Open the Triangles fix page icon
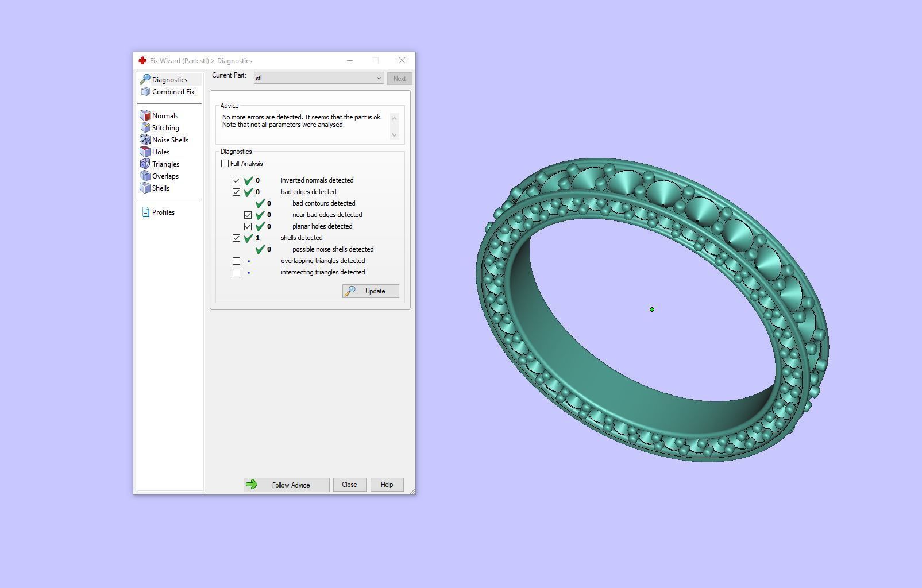This screenshot has width=922, height=588. [145, 164]
